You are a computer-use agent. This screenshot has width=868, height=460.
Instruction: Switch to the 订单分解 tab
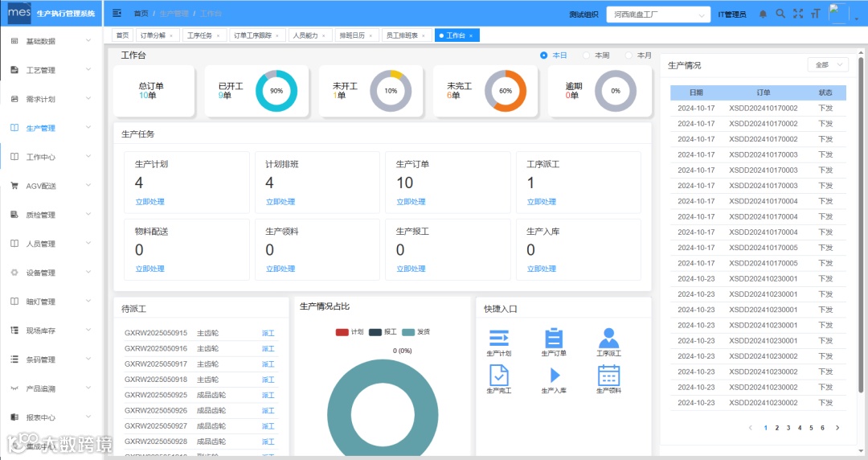point(157,35)
